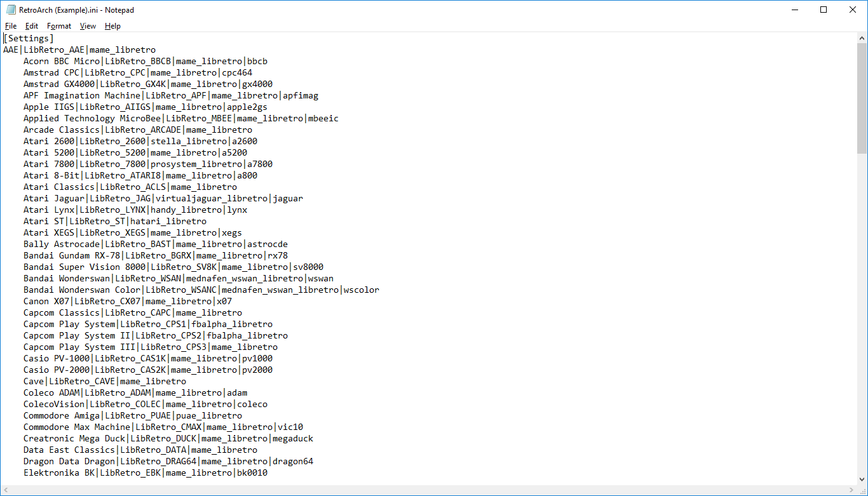Click the Capcom Play System III line
This screenshot has width=868, height=496.
point(151,347)
